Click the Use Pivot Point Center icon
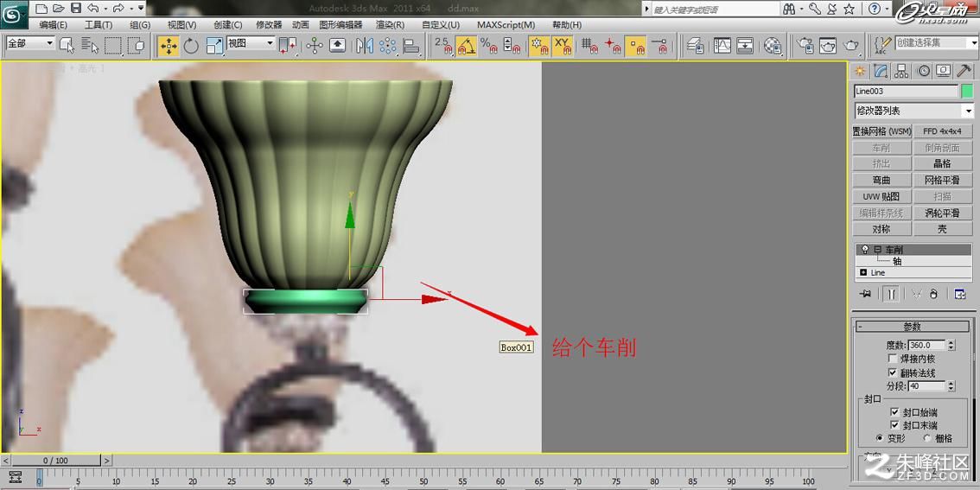Viewport: 980px width, 490px height. click(x=288, y=45)
